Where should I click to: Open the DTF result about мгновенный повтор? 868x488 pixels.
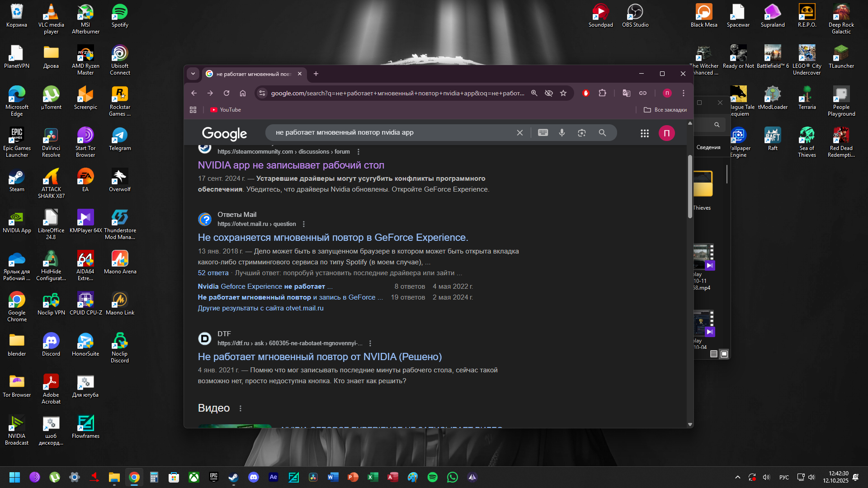pyautogui.click(x=320, y=357)
